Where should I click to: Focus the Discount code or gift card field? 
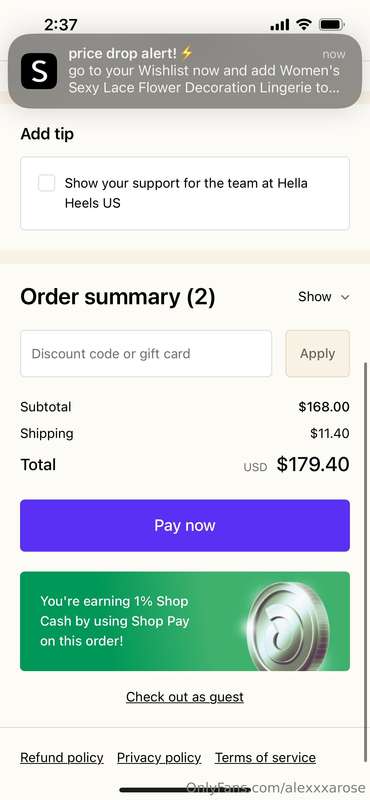pos(146,354)
